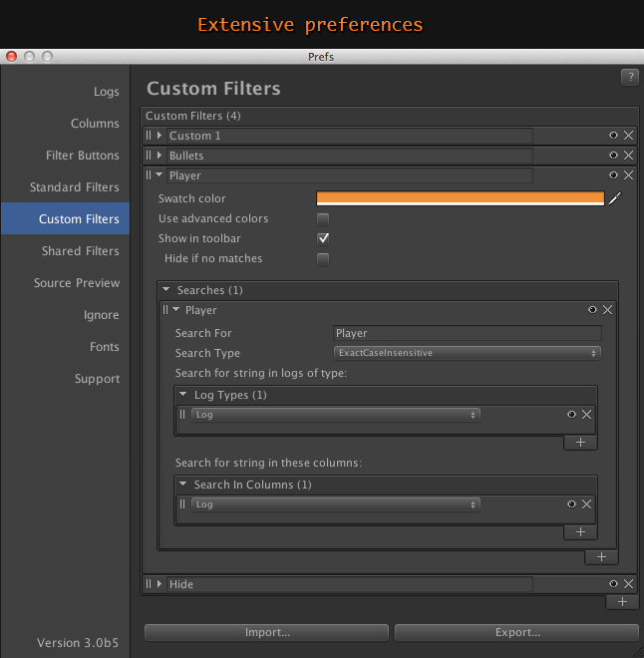The image size is (644, 658).
Task: Click the Import... button
Action: pyautogui.click(x=266, y=632)
